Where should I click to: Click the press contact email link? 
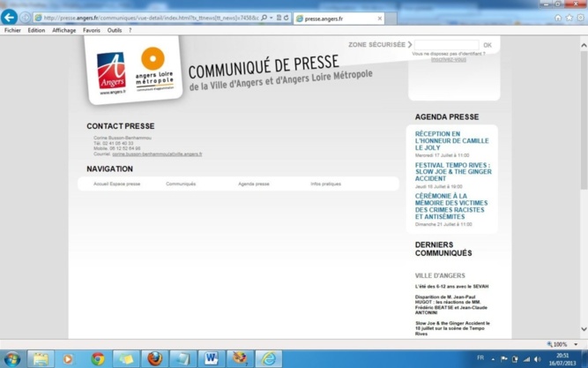click(x=157, y=154)
